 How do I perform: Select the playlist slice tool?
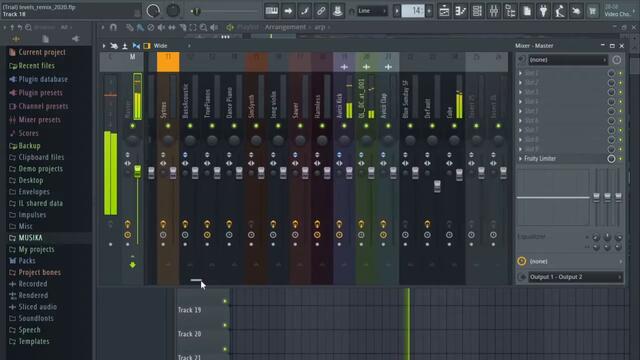pyautogui.click(x=182, y=27)
